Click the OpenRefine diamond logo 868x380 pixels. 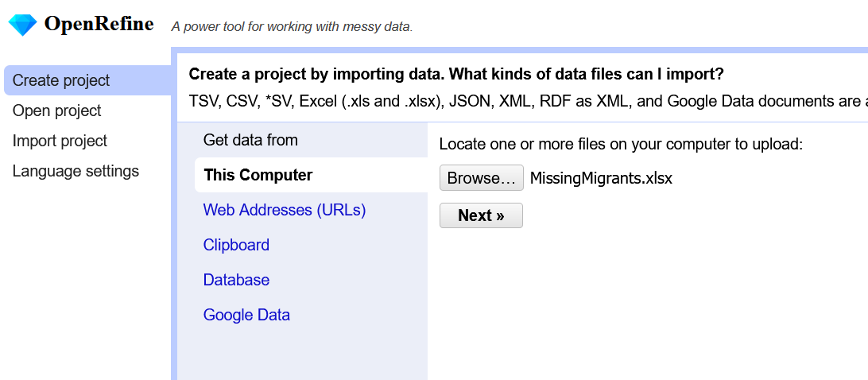coord(22,25)
